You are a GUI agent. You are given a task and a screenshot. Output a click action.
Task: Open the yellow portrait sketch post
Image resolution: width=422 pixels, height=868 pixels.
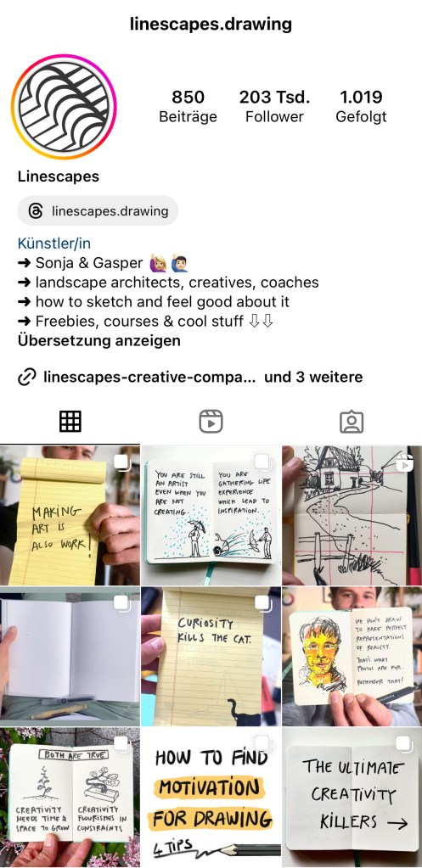352,656
